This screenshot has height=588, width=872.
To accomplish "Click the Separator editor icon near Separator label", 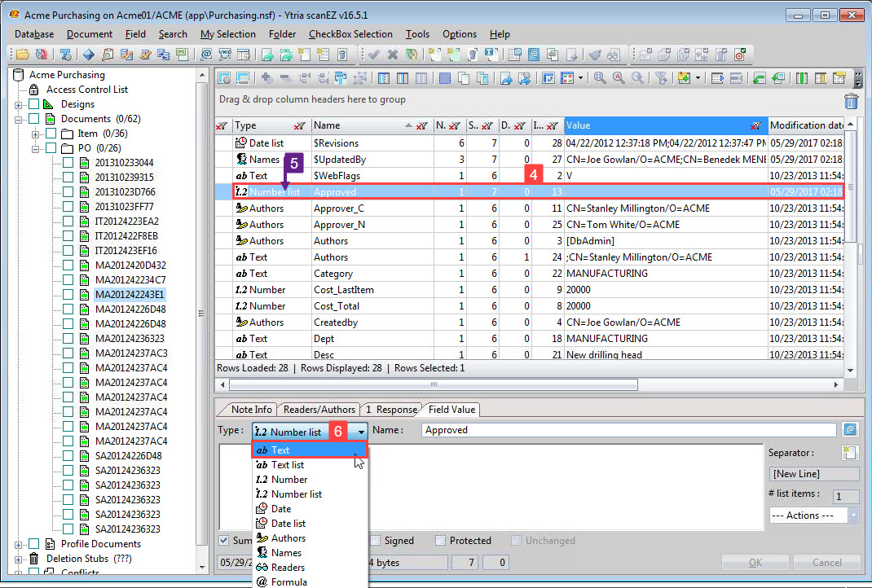I will [849, 454].
